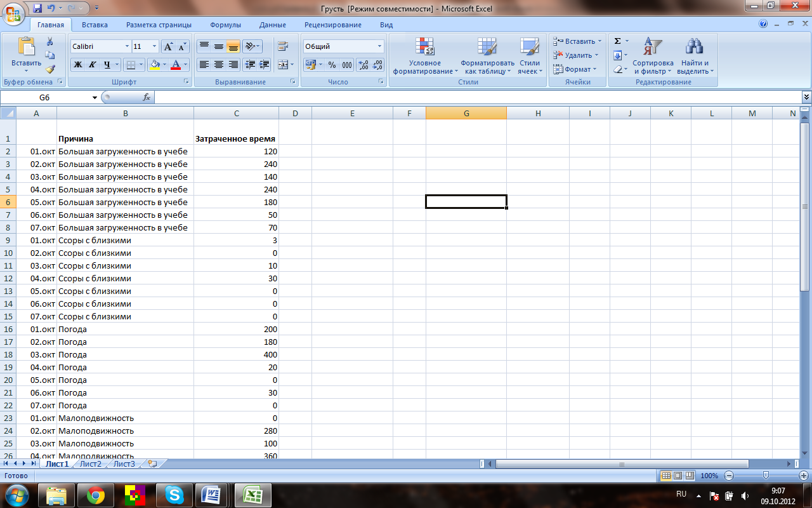The width and height of the screenshot is (812, 508).
Task: Align text to the top
Action: (204, 46)
